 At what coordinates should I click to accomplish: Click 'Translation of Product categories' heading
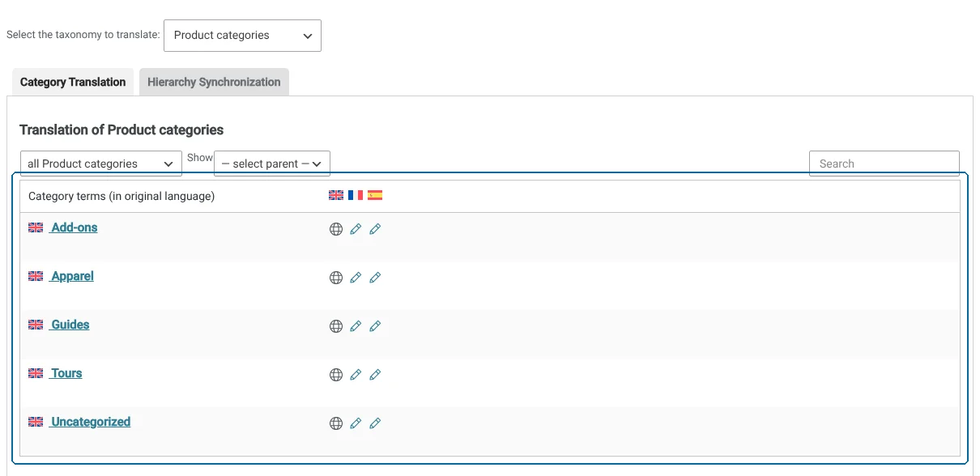pos(121,130)
